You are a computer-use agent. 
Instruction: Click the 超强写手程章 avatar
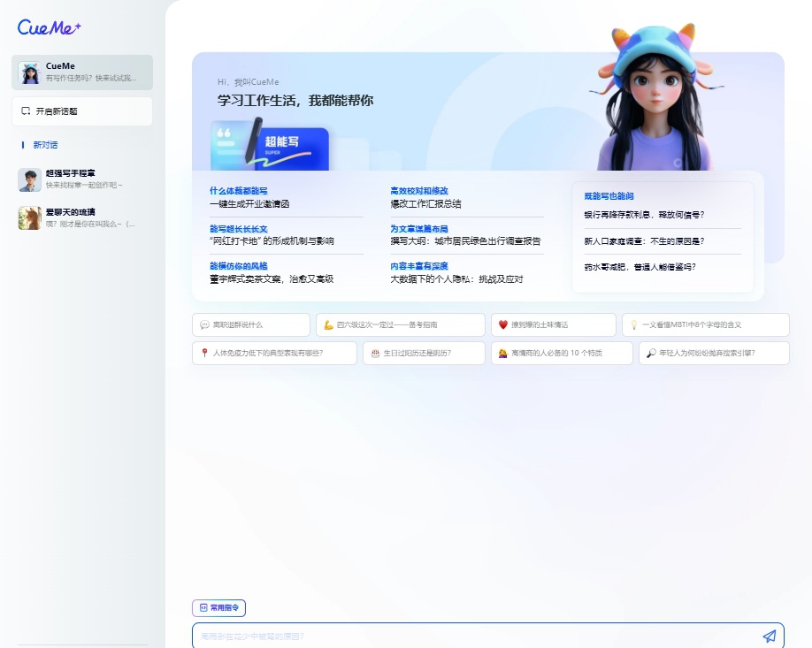click(29, 179)
